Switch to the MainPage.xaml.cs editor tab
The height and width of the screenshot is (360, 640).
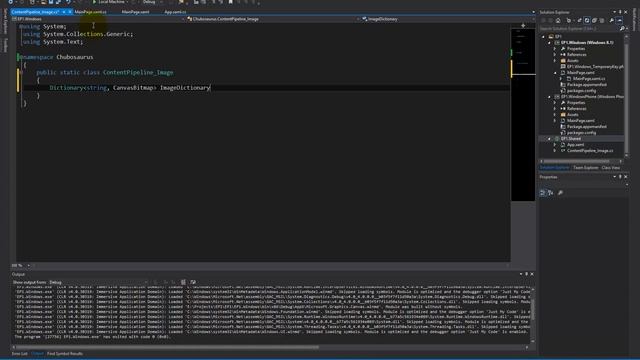tap(90, 12)
